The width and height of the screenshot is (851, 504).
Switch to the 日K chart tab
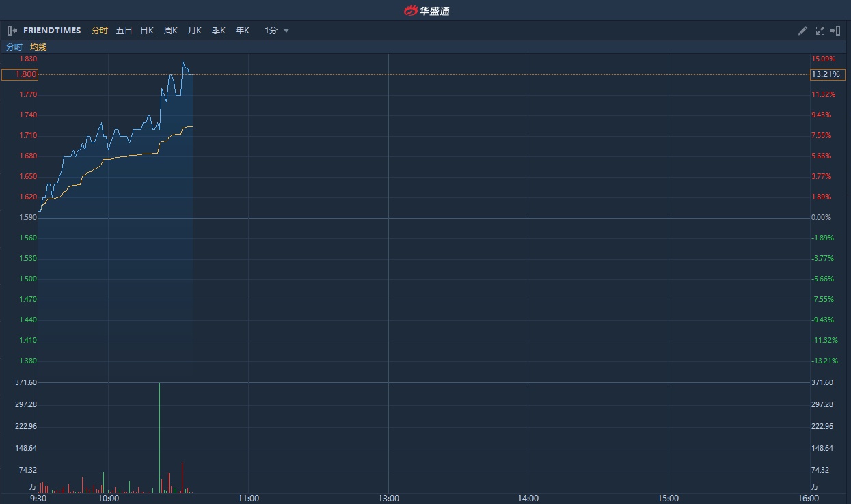147,31
